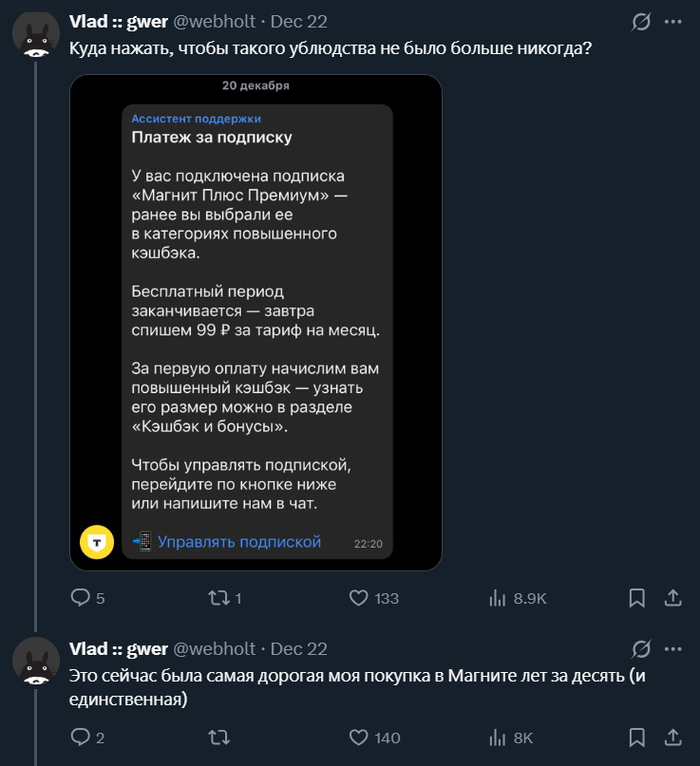Image resolution: width=700 pixels, height=766 pixels.
Task: Open the attached subscription screenshot image
Action: pos(256,322)
